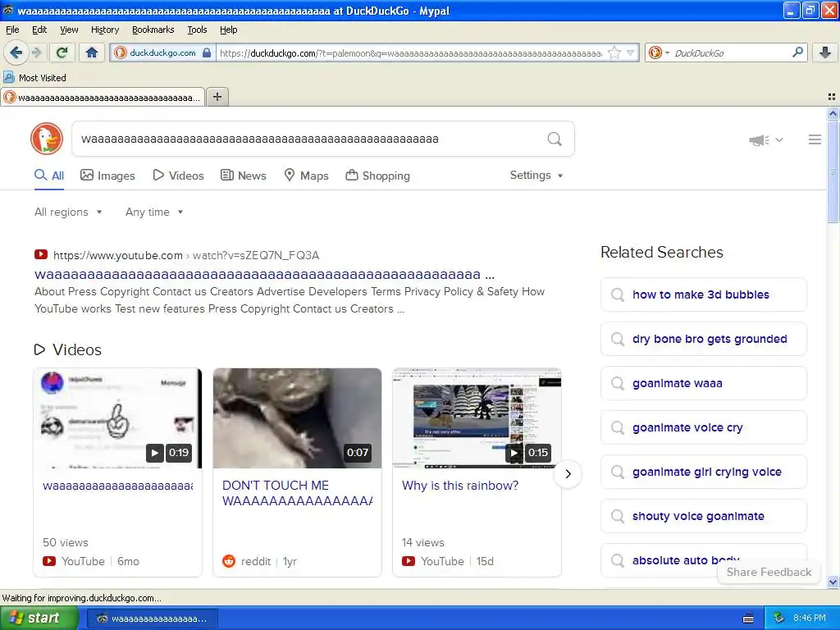Viewport: 840px width, 630px height.
Task: Open the History menu
Action: coord(105,30)
